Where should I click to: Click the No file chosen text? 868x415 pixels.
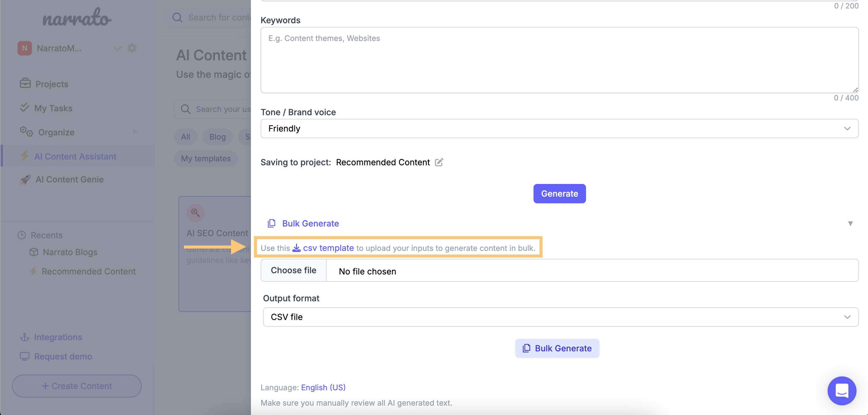point(367,271)
